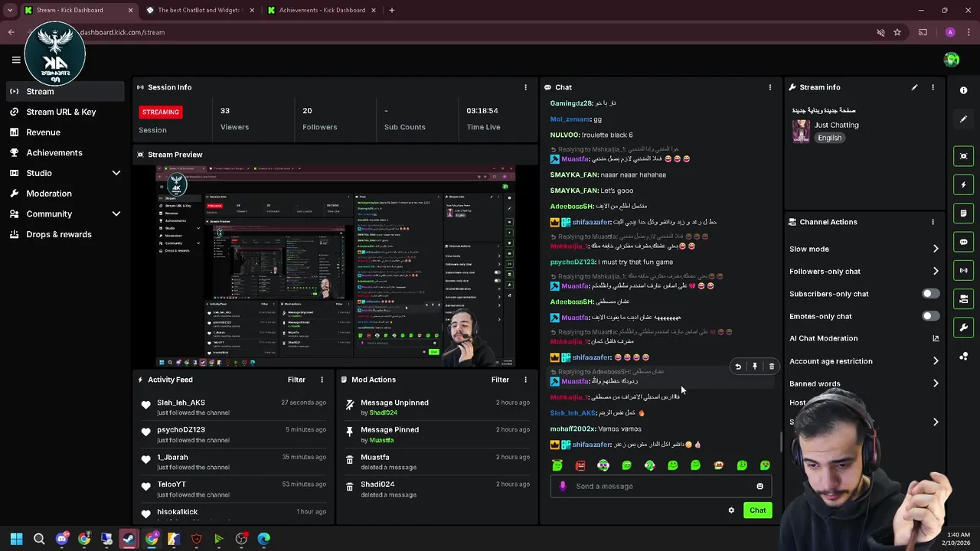Pin the hovered Muastfa chat message
The height and width of the screenshot is (551, 980).
[x=755, y=367]
